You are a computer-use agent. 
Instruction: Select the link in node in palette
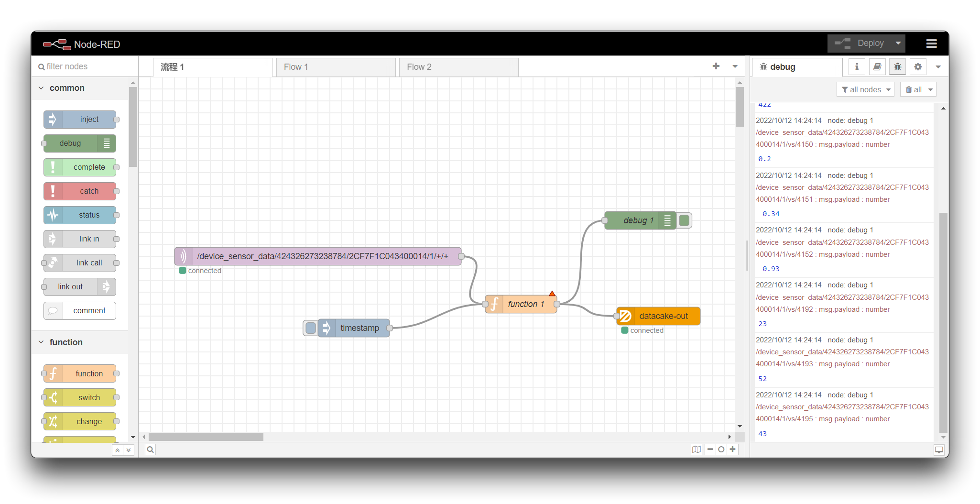tap(80, 239)
